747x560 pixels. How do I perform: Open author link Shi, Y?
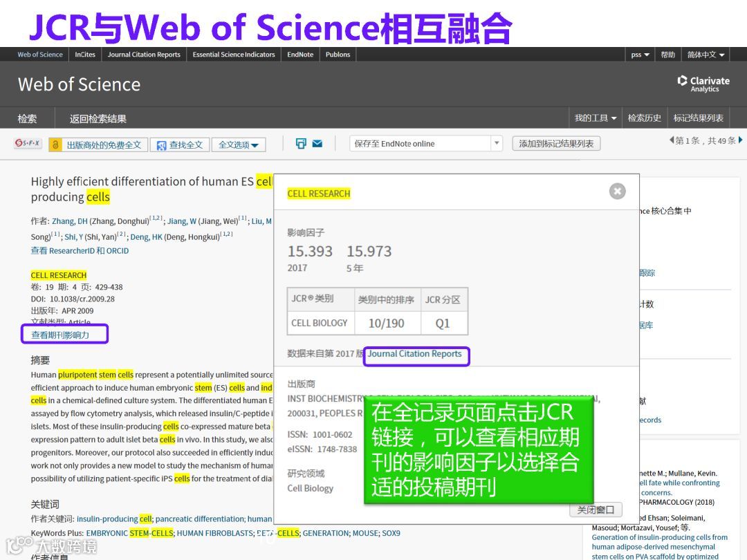point(73,236)
